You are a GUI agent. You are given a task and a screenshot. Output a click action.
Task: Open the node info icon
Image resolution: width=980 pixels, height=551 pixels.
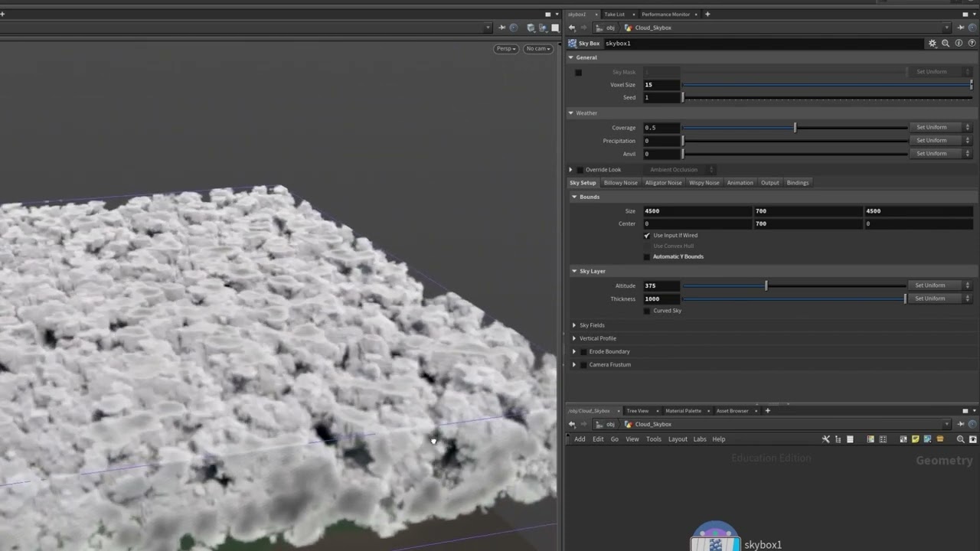959,44
